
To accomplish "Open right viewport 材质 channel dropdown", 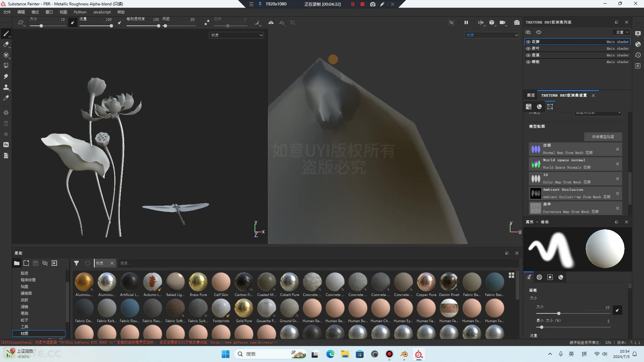I will tap(492, 35).
